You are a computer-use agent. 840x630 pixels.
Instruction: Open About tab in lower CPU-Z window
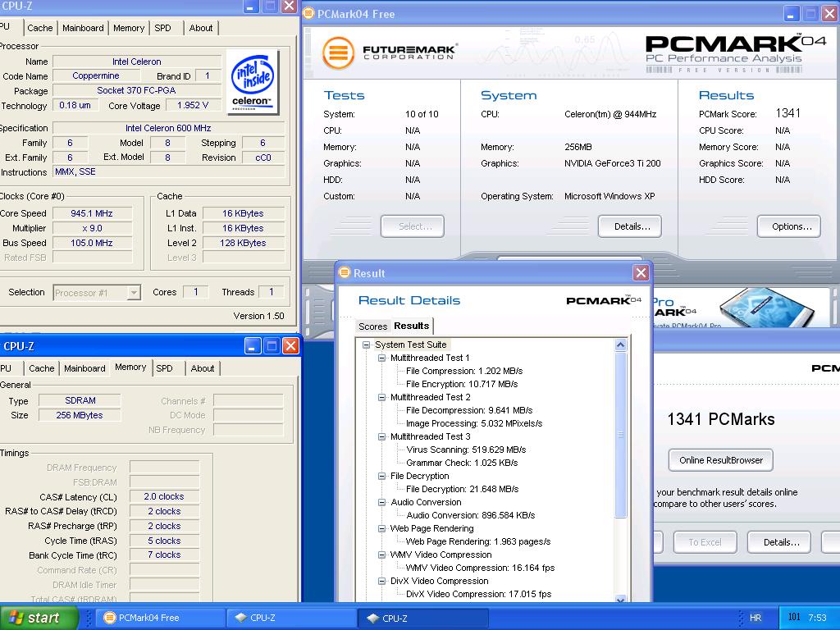[203, 368]
